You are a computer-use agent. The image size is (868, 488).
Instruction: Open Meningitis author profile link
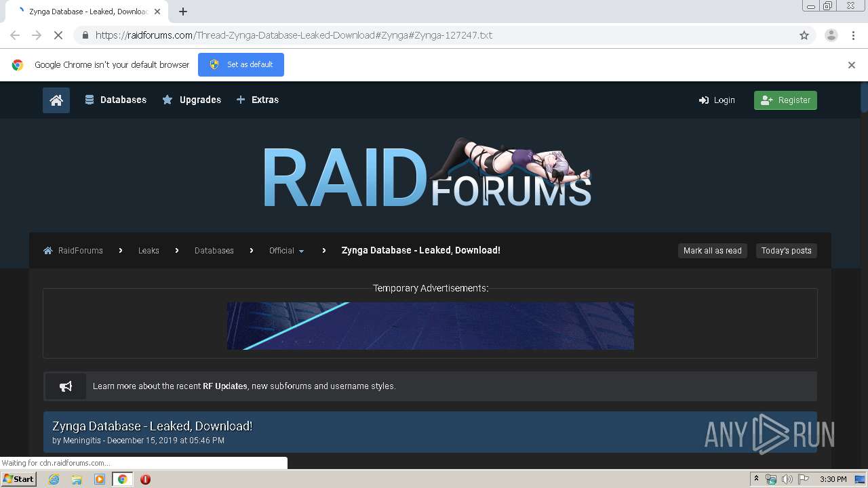tap(82, 441)
